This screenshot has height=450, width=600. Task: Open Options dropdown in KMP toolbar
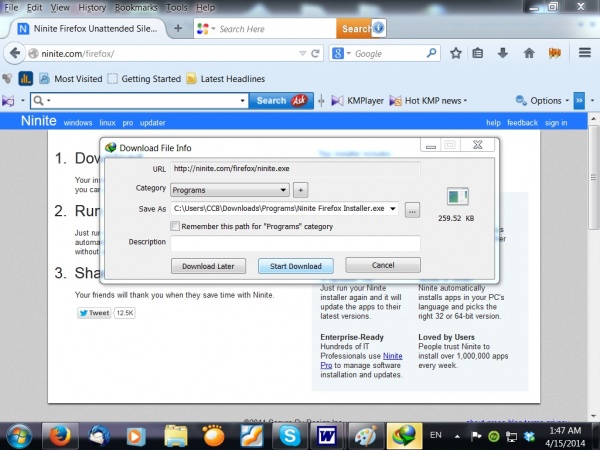pos(567,101)
